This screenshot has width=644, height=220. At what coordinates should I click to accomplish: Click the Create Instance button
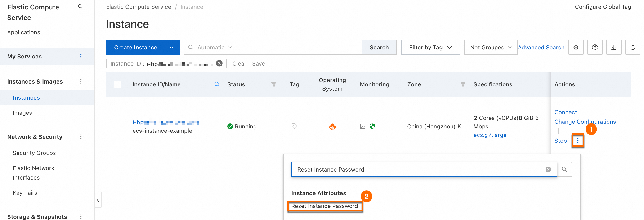[x=135, y=48]
